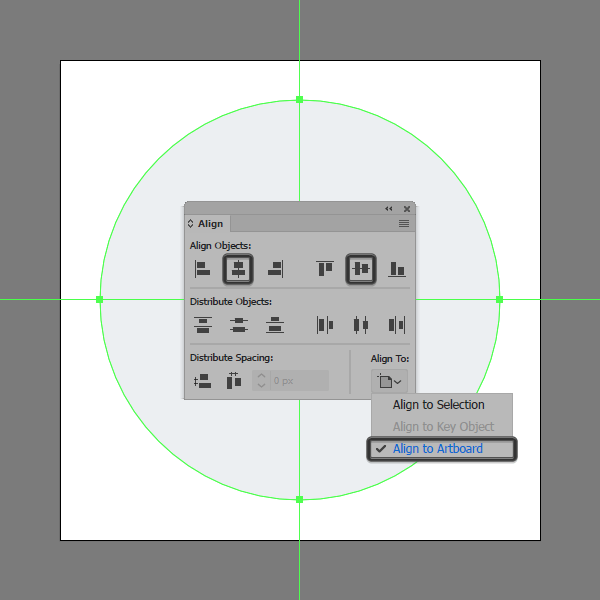Screen dimensions: 600x600
Task: Click the circle's left anchor point
Action: [99, 300]
